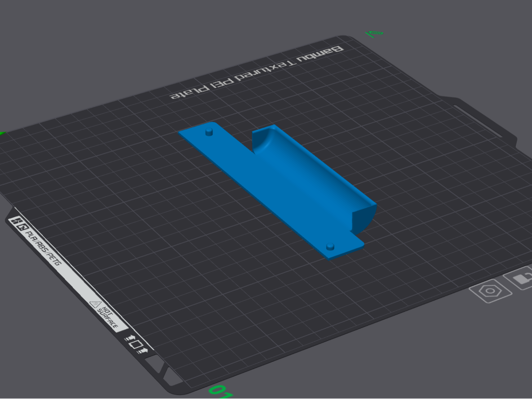Click the green arrow indicator above the plate
The width and height of the screenshot is (532, 399).
point(375,32)
